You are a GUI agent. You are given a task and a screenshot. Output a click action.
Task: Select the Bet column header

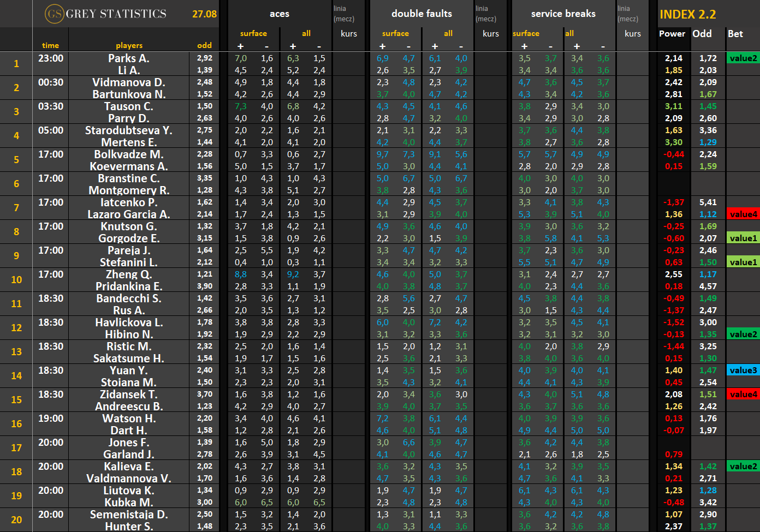(735, 34)
